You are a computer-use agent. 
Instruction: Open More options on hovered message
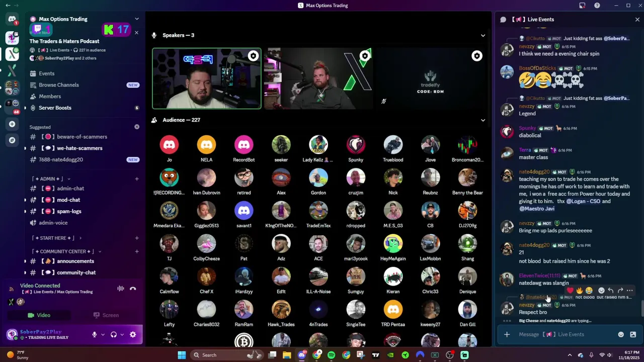[x=630, y=291]
